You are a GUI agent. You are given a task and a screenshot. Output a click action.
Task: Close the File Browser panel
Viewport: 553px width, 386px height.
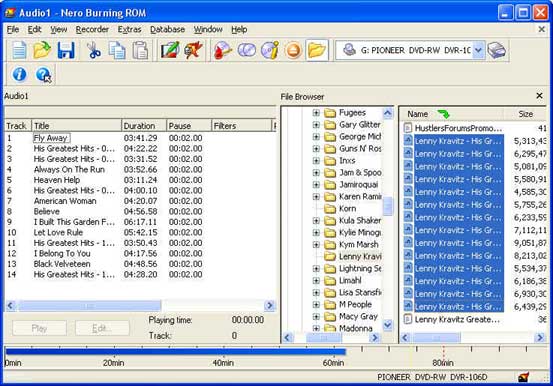pos(539,96)
